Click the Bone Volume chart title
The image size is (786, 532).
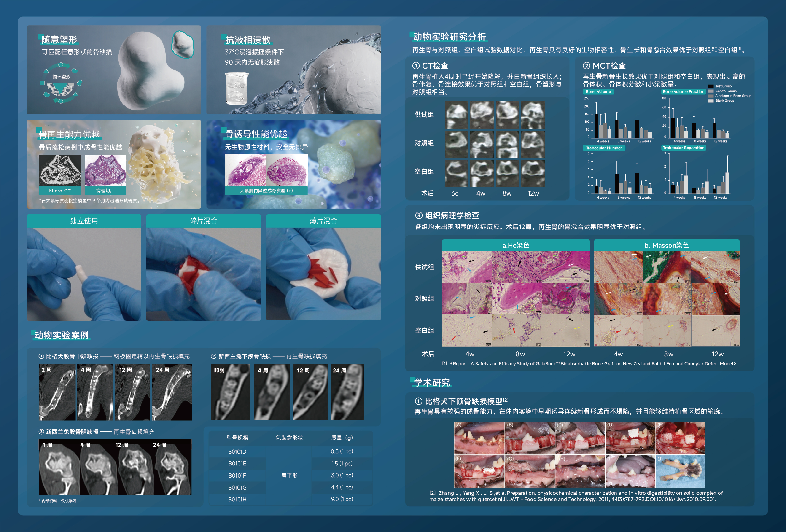point(598,92)
